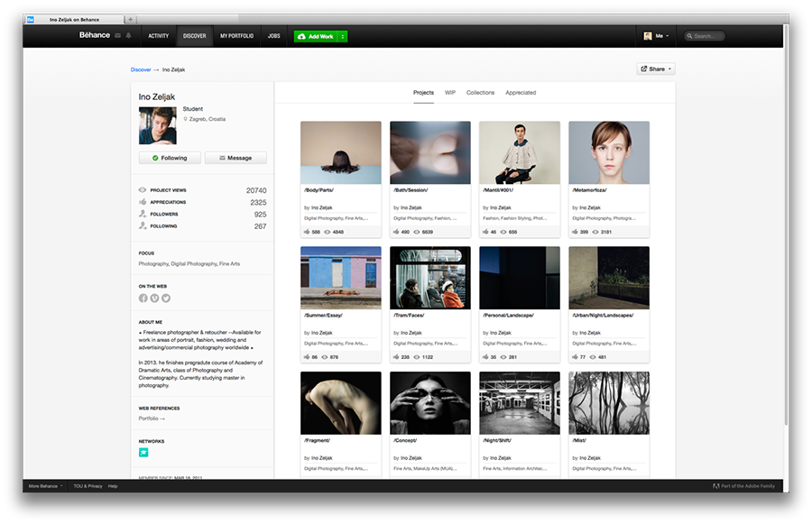Click the Discover breadcrumb link
This screenshot has height=524, width=812.
141,69
